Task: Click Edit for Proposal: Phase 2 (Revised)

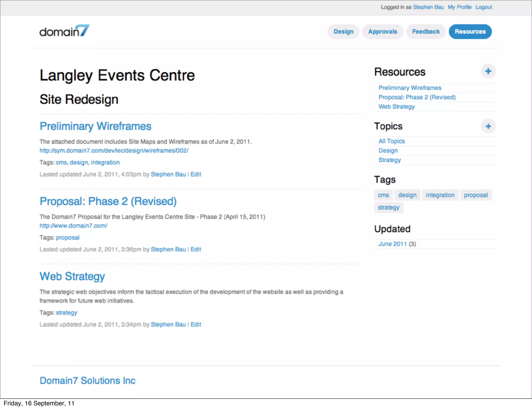Action: (196, 249)
